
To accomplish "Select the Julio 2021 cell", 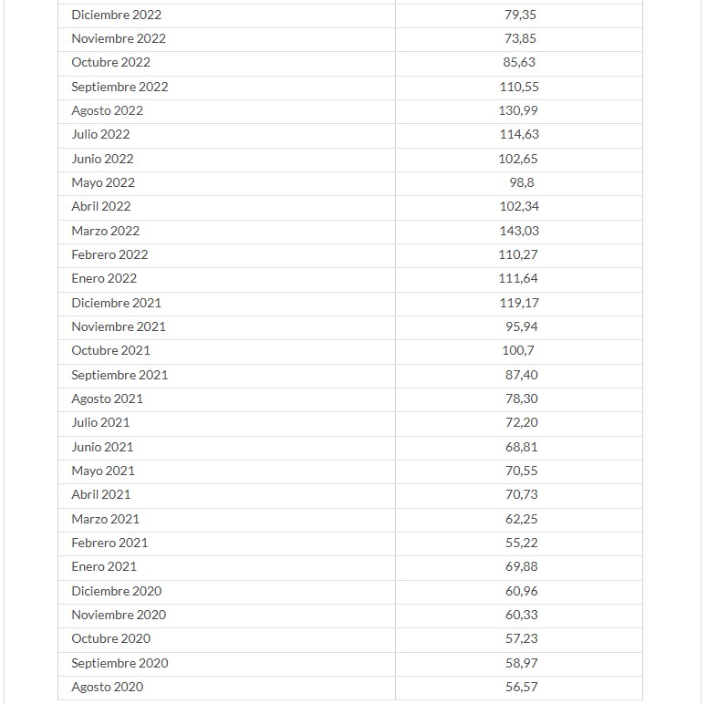I will click(x=226, y=423).
